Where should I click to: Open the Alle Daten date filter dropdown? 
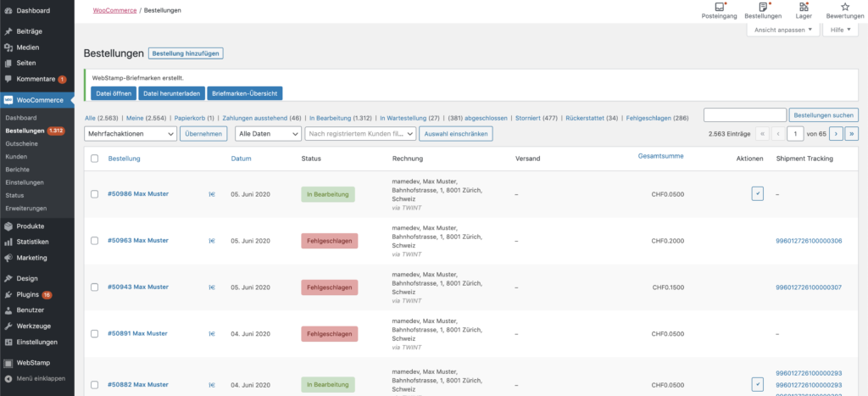point(268,133)
